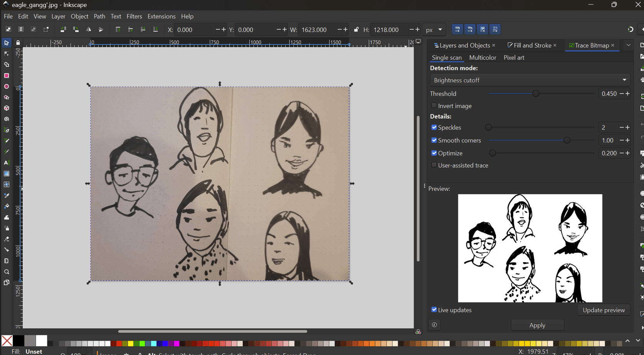The width and height of the screenshot is (644, 355).
Task: Close the Trace Bitmap tab
Action: [x=613, y=45]
